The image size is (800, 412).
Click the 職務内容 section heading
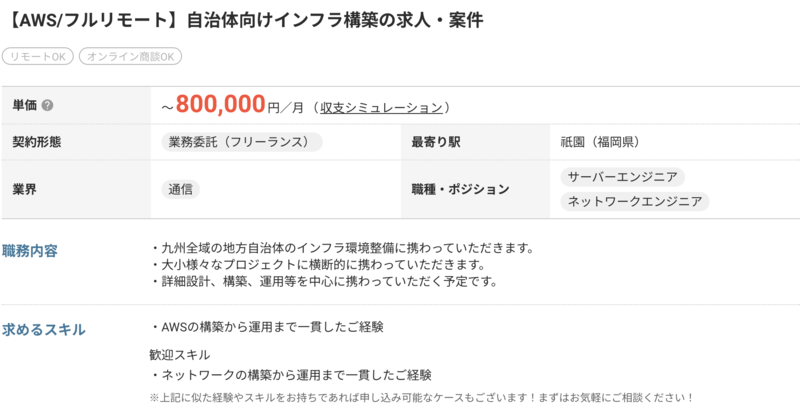(30, 250)
